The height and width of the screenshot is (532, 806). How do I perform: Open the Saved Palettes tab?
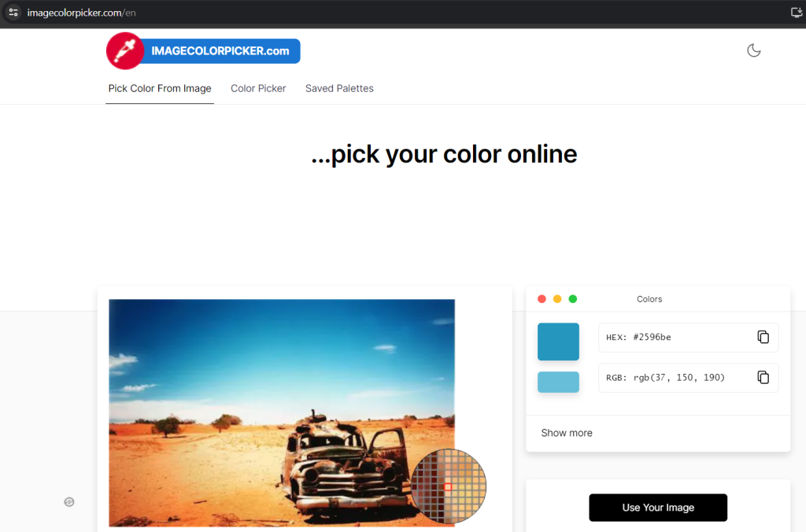coord(339,88)
